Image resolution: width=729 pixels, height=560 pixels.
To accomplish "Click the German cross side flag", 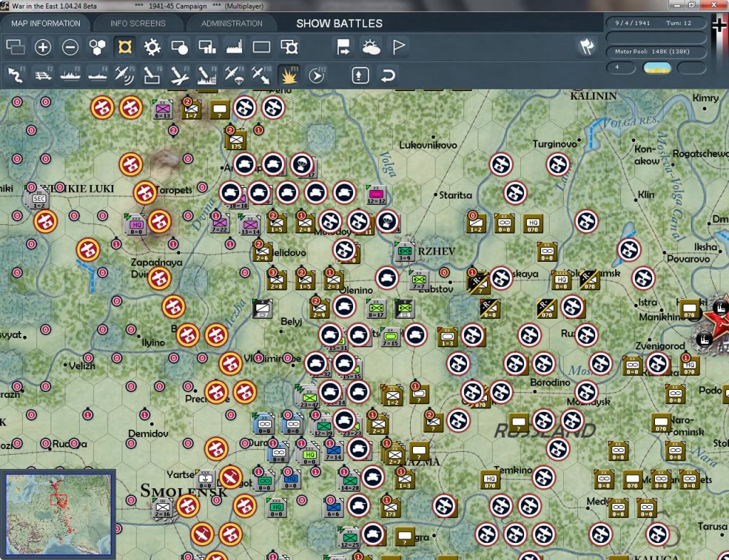I will tap(719, 26).
